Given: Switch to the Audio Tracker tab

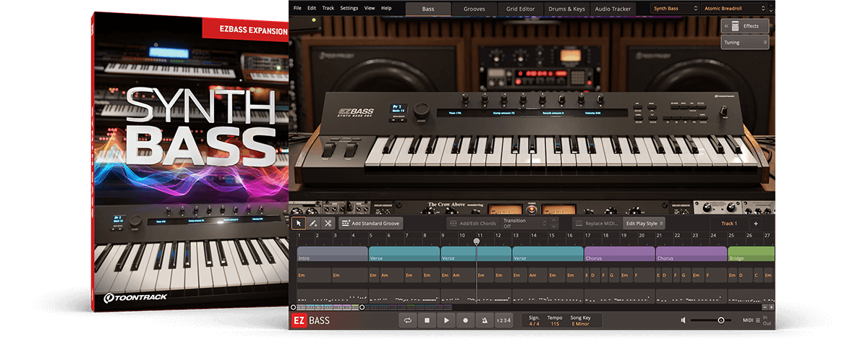Looking at the screenshot, I should 613,8.
